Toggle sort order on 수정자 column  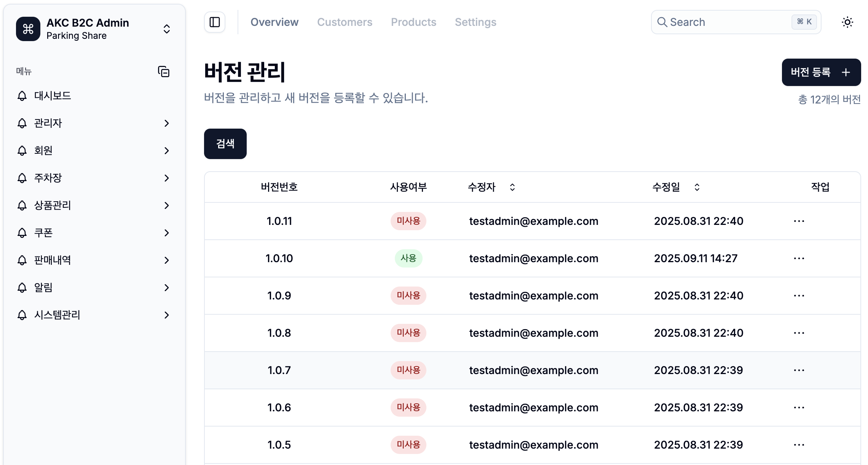point(512,187)
